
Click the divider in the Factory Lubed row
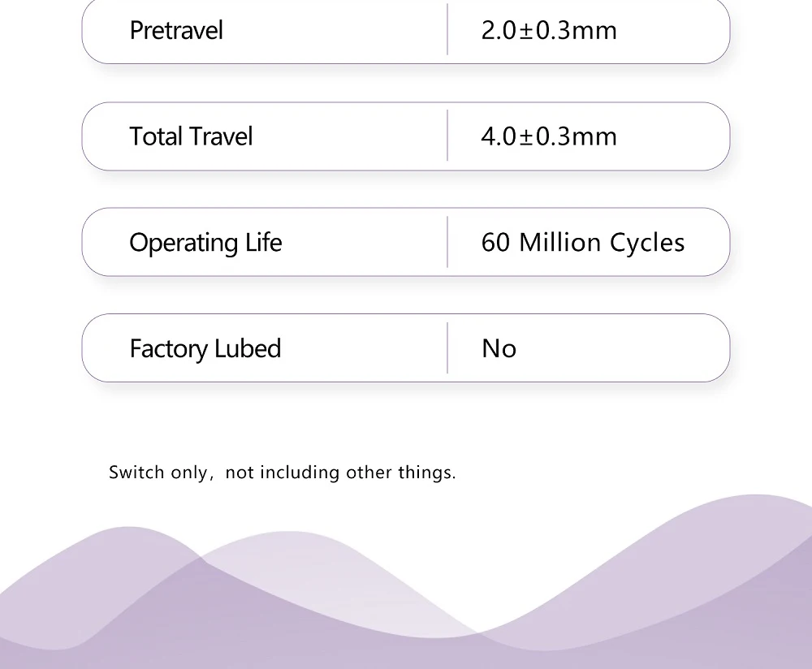click(447, 347)
